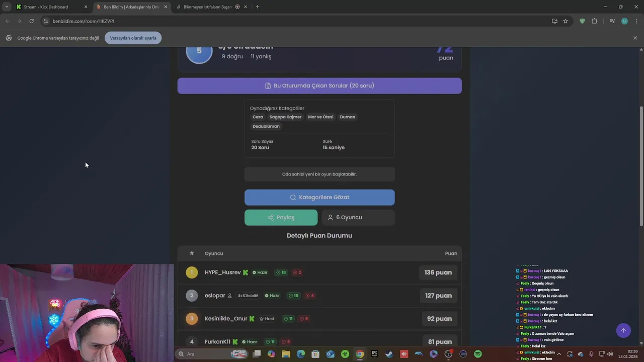644x362 pixels.
Task: Go back to the previous page
Action: click(x=7, y=21)
